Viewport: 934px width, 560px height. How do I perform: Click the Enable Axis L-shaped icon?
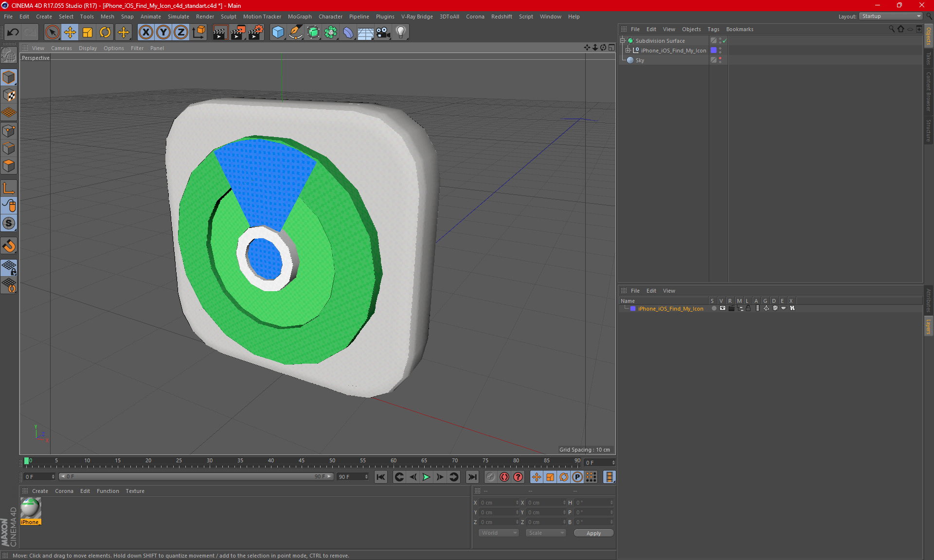point(9,188)
